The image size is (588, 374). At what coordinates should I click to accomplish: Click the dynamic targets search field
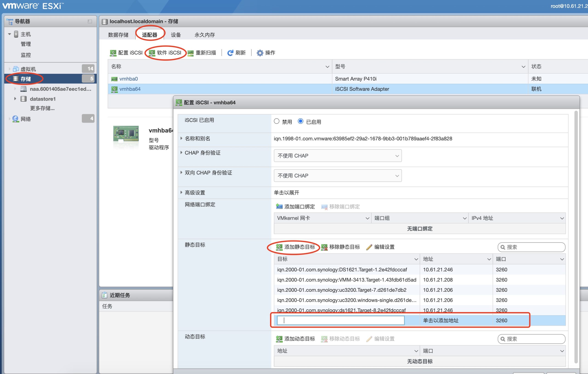click(x=531, y=339)
